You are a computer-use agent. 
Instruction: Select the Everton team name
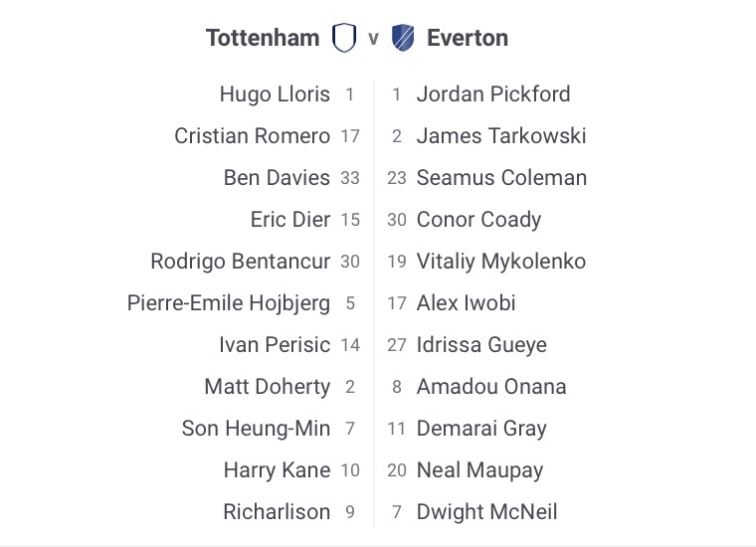tap(467, 39)
